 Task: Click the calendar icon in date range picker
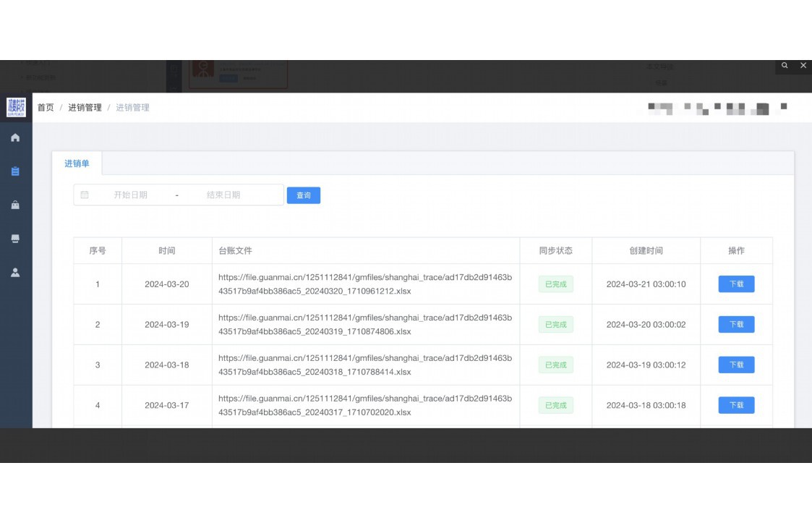85,195
